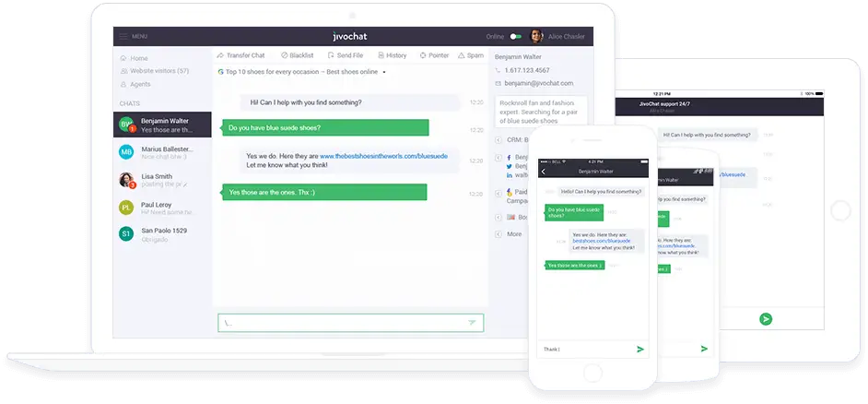Screen dimensions: 868x404
Task: Click the Google Ads Paid Campaign icon
Action: tap(510, 192)
